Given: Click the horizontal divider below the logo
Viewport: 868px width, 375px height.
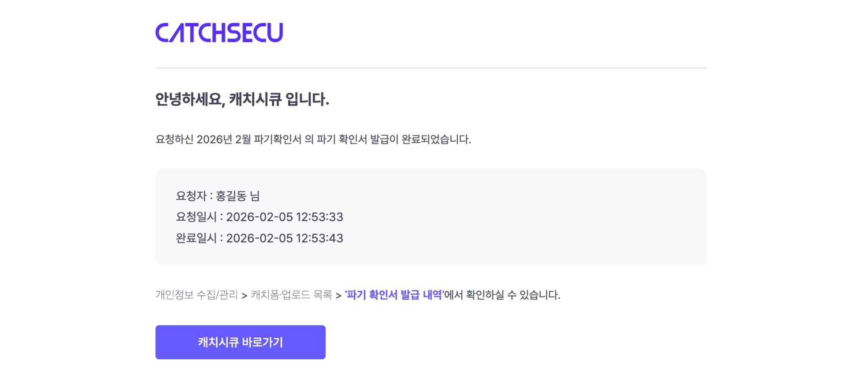Looking at the screenshot, I should 431,68.
